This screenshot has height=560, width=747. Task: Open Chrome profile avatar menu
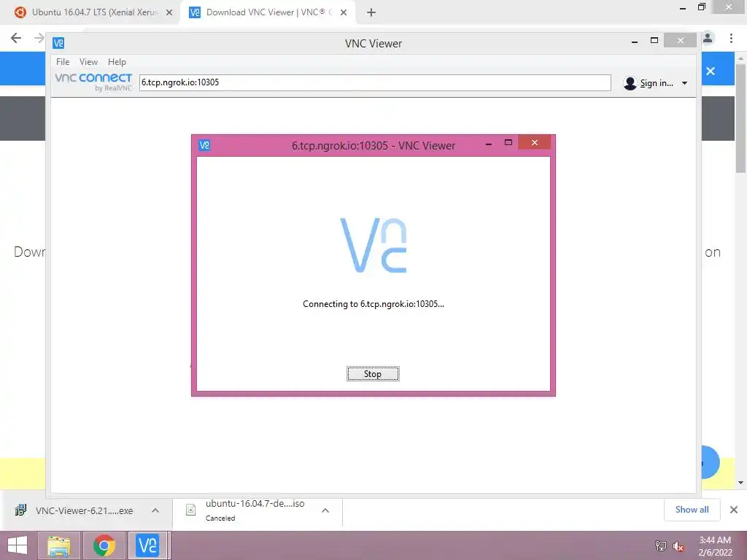(x=708, y=38)
